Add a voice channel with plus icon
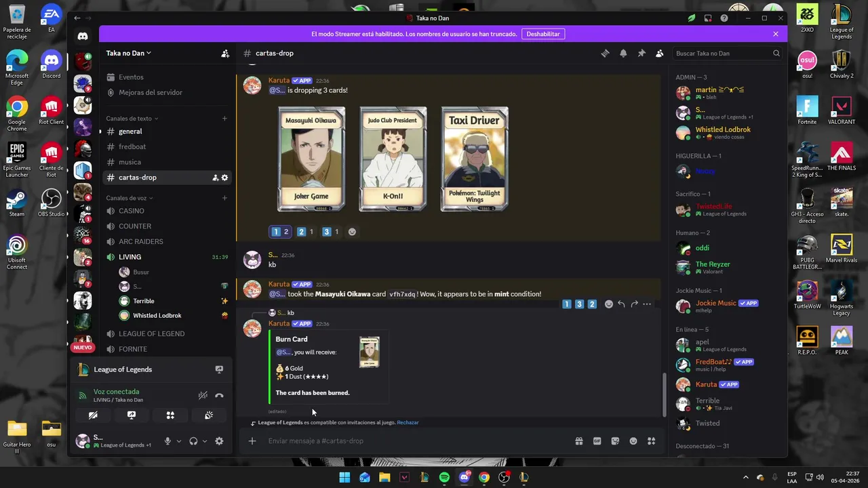The height and width of the screenshot is (488, 868). [224, 198]
